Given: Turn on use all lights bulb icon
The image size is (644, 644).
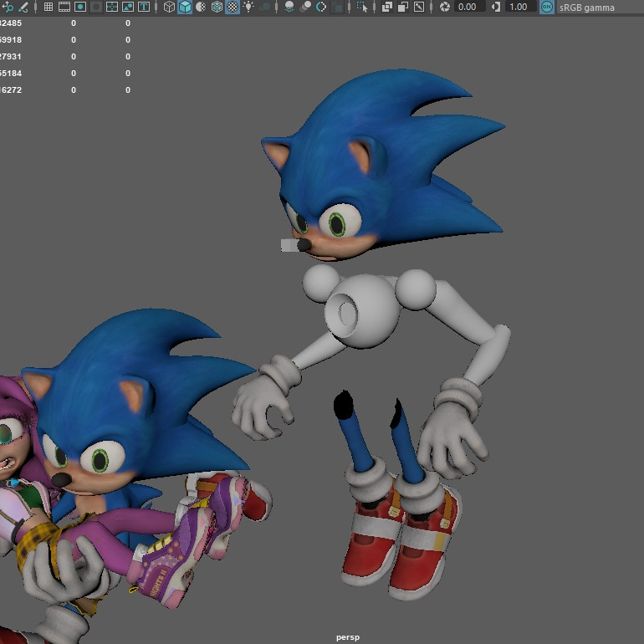Looking at the screenshot, I should (248, 7).
